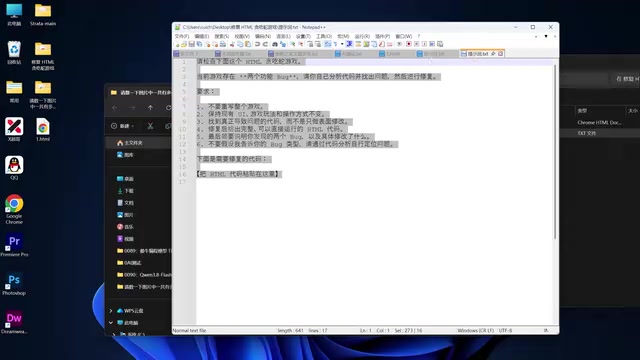Click the Back arrow in File Explorer

click(x=115, y=108)
